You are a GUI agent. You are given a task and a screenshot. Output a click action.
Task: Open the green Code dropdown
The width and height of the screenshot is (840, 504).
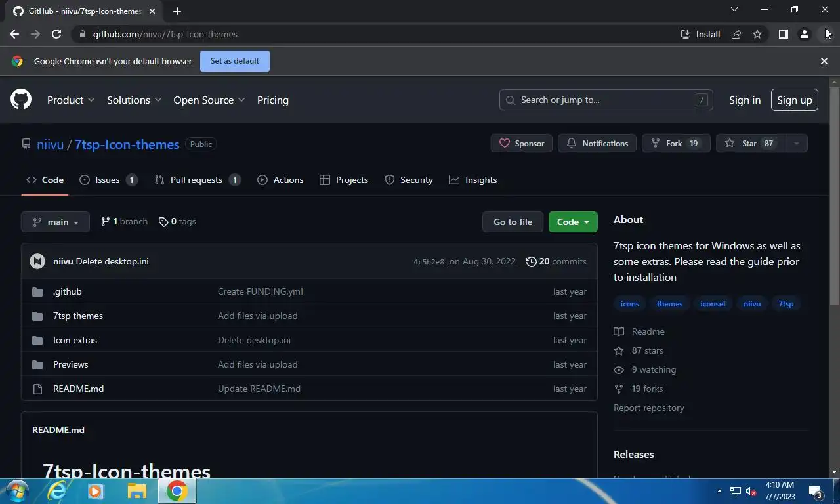pos(573,222)
